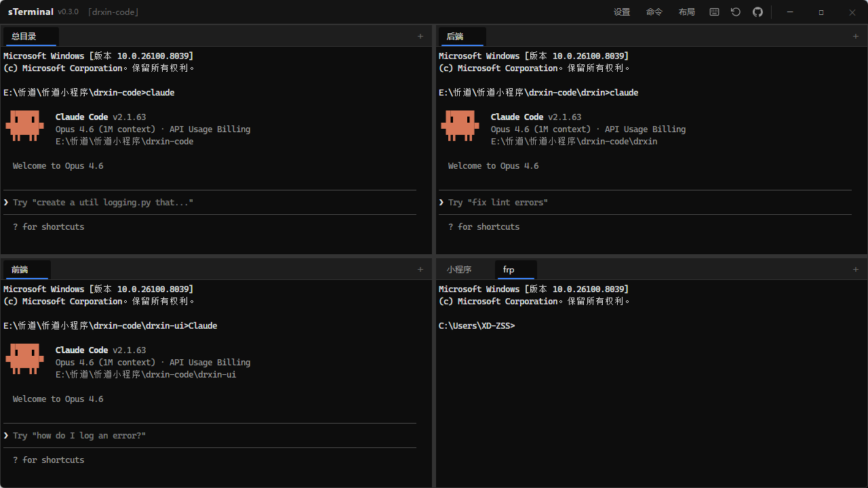Open the 设置 settings menu
The height and width of the screenshot is (488, 868).
[622, 12]
